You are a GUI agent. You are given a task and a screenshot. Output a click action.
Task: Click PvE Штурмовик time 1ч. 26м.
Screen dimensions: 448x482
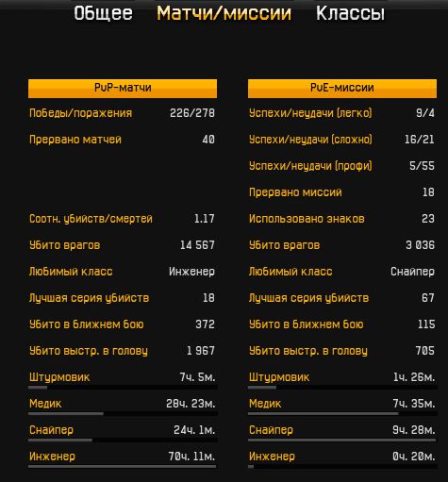point(414,377)
